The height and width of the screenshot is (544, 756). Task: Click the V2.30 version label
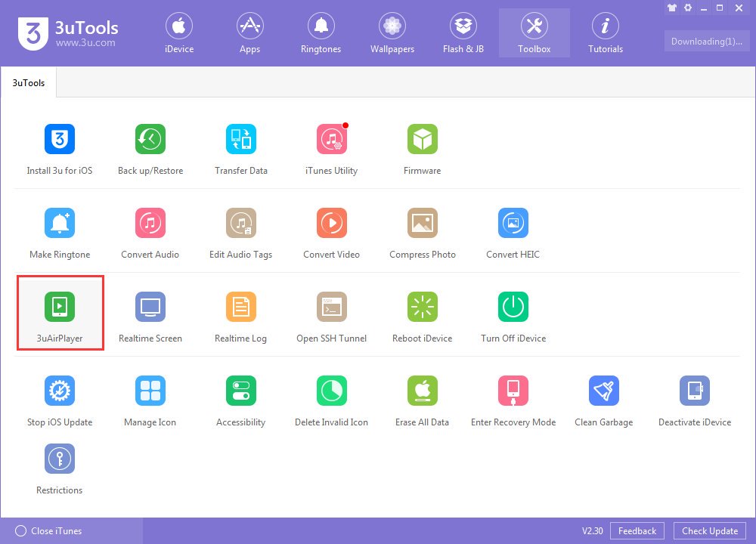click(592, 531)
